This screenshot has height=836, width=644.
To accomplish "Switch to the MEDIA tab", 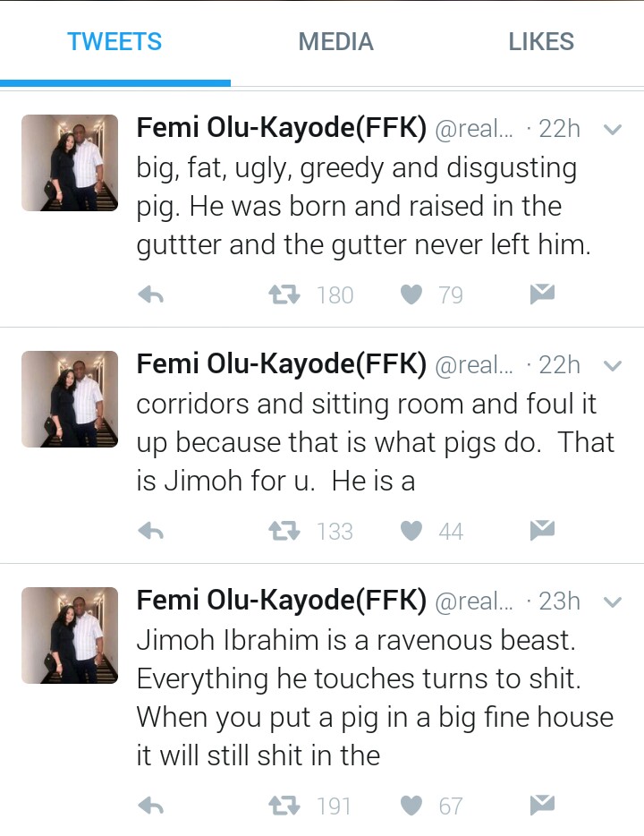I will pos(335,41).
